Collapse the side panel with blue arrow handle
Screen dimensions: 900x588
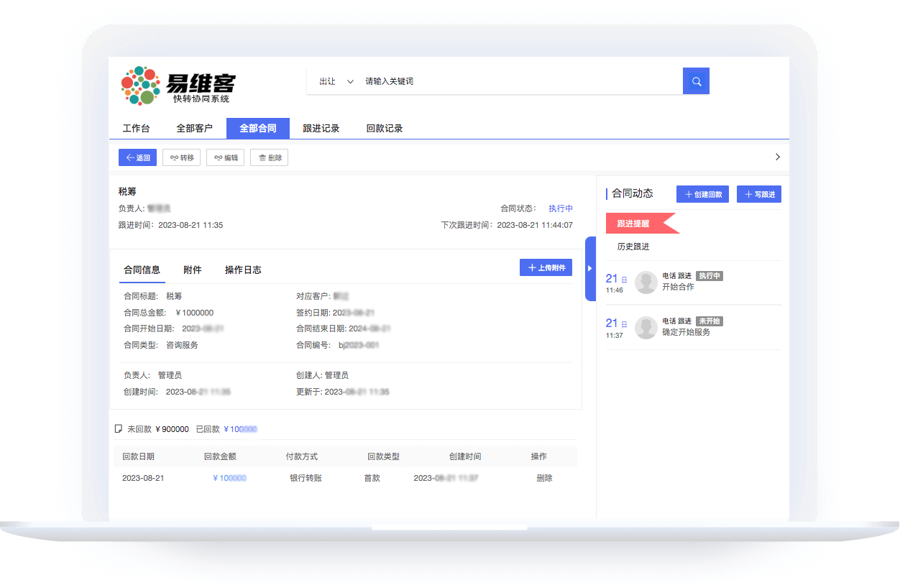coord(590,268)
